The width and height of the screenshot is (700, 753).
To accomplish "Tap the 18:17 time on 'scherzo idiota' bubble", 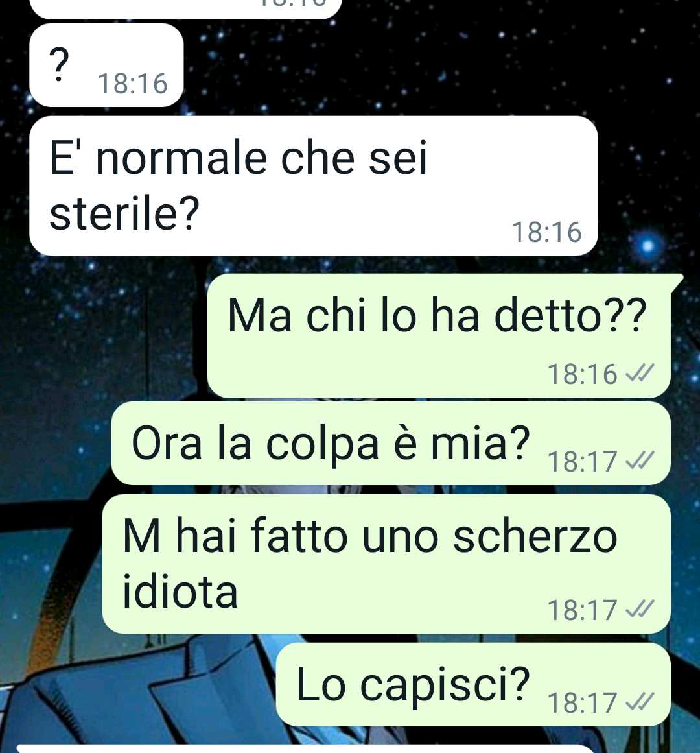I will click(582, 610).
